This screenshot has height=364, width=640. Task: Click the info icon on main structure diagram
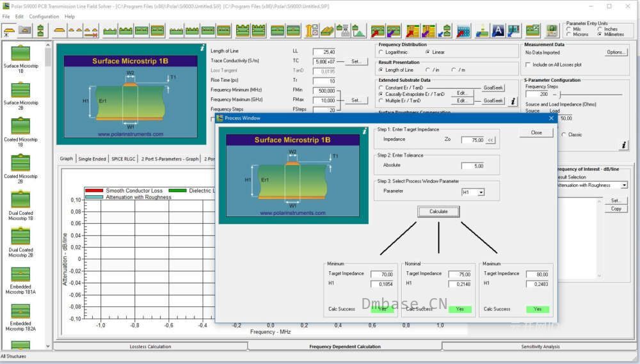tap(202, 48)
